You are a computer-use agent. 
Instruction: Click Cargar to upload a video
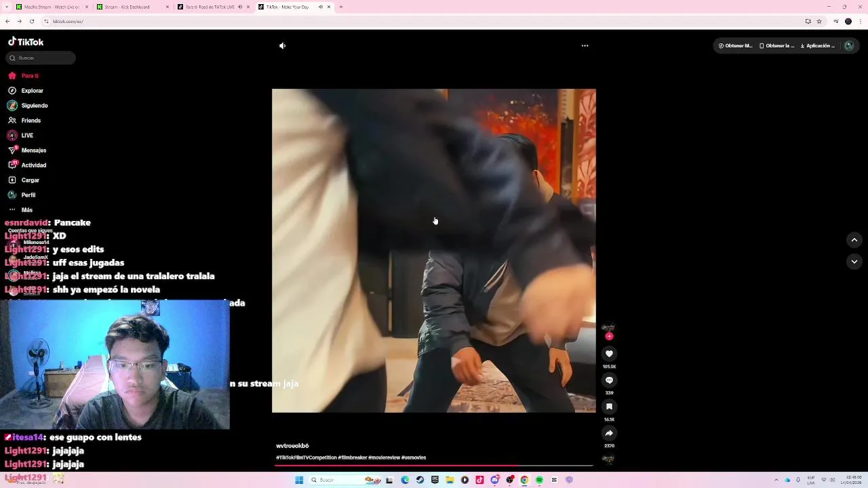(x=23, y=180)
